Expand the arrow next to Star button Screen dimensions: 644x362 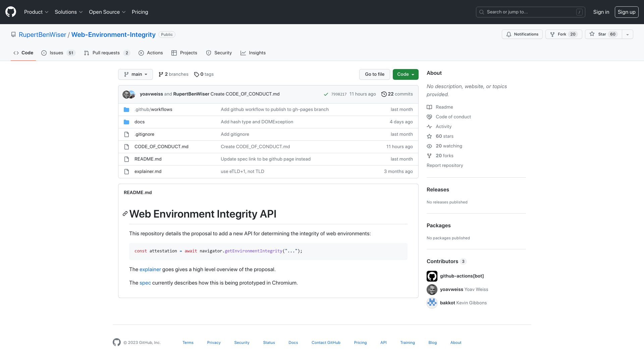coord(627,34)
